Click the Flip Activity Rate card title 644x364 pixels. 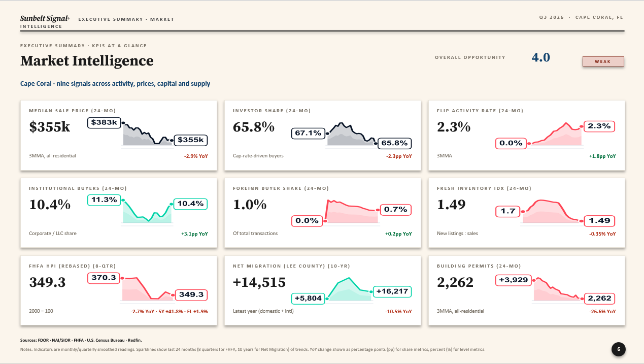[480, 110]
